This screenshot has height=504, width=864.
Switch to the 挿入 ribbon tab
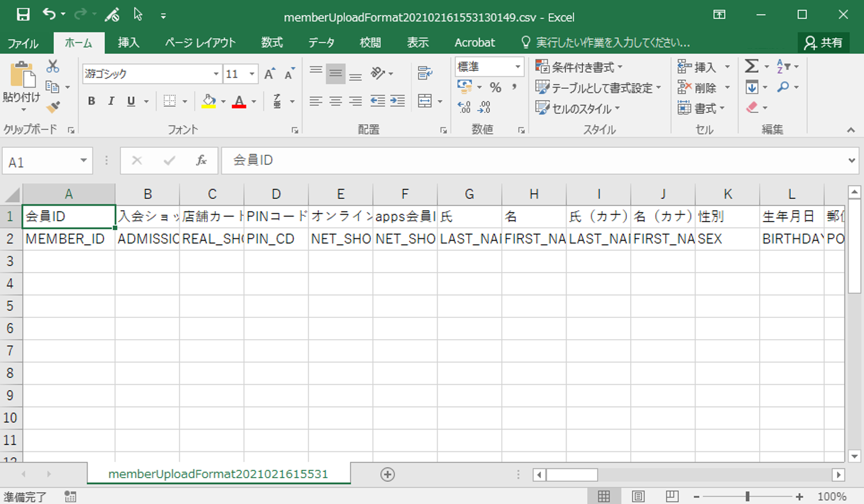pyautogui.click(x=128, y=42)
